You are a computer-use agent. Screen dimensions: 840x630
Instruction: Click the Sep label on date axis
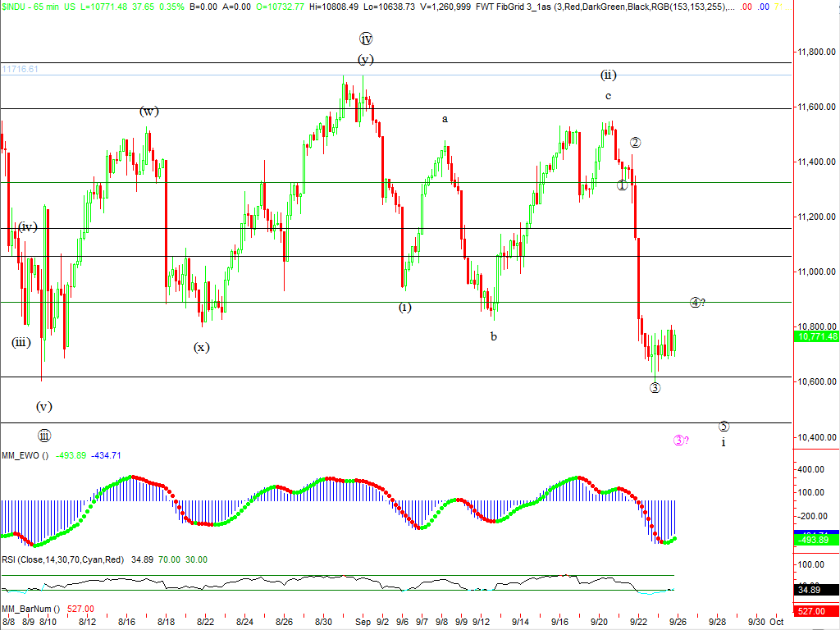point(362,623)
